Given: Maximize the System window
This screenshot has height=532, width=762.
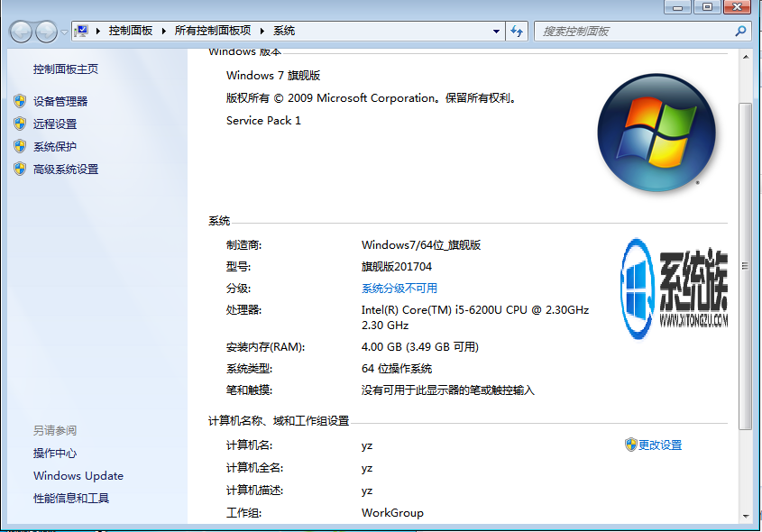Looking at the screenshot, I should (707, 7).
